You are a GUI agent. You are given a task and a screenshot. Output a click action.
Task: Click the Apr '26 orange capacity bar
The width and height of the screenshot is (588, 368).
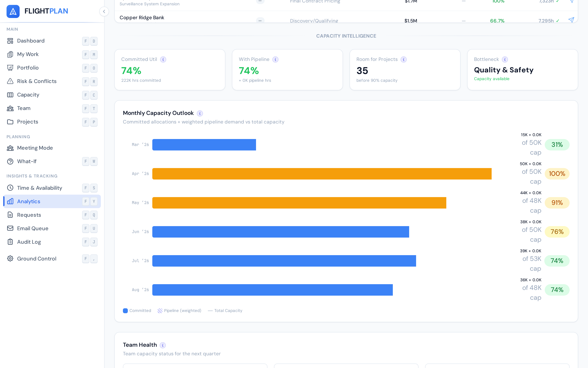pyautogui.click(x=322, y=174)
